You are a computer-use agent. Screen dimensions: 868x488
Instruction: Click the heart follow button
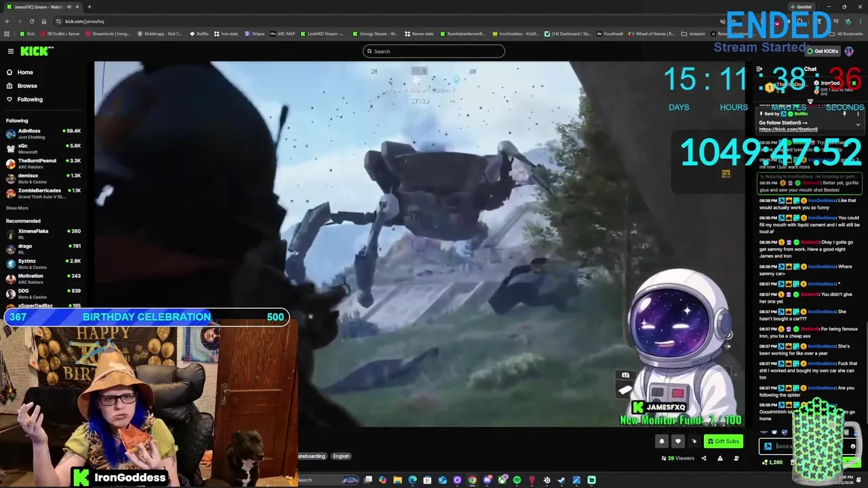[x=677, y=441]
